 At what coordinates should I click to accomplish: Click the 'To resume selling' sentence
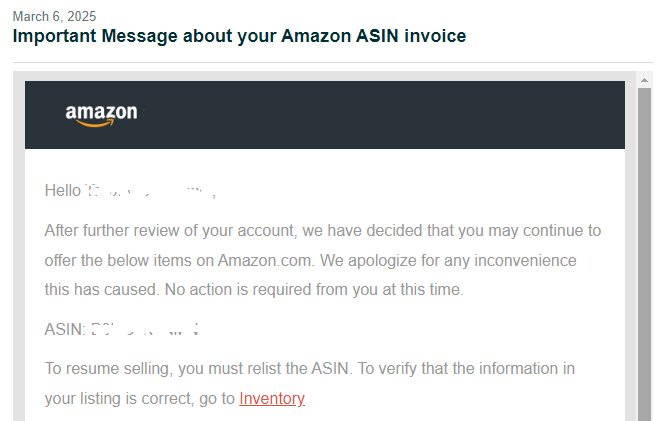[199, 369]
